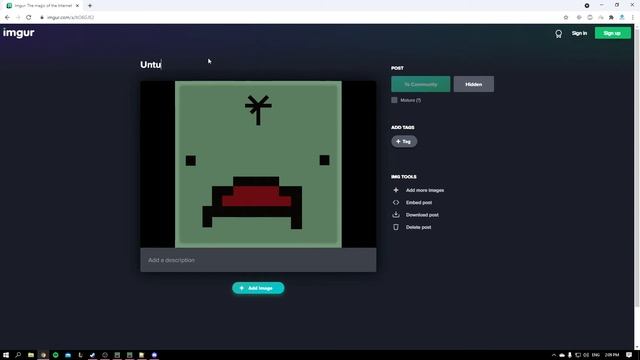This screenshot has width=640, height=360.
Task: Click the ENG language indicator
Action: click(x=596, y=355)
